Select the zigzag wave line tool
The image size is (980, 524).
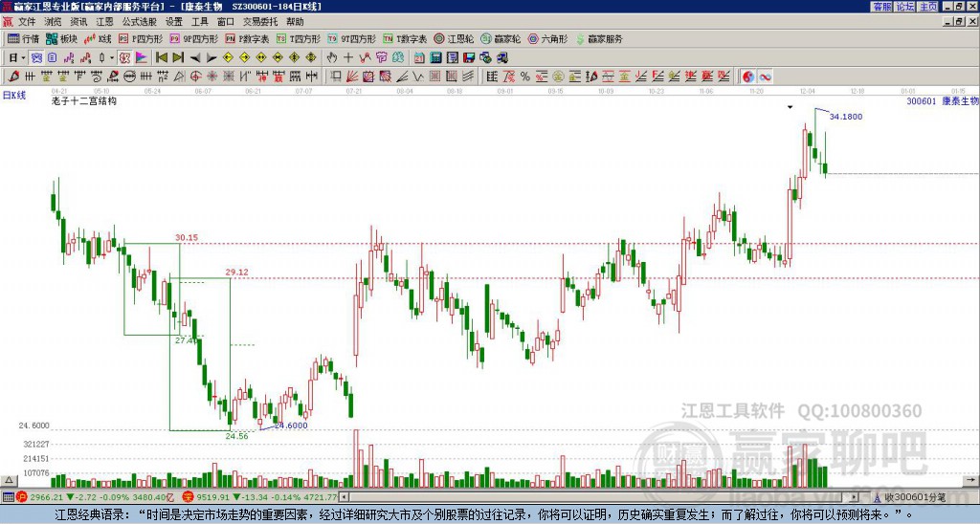tap(417, 76)
